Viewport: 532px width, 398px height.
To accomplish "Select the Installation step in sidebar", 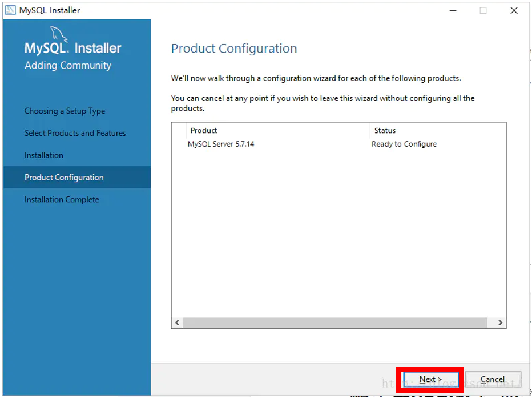I will (x=43, y=155).
